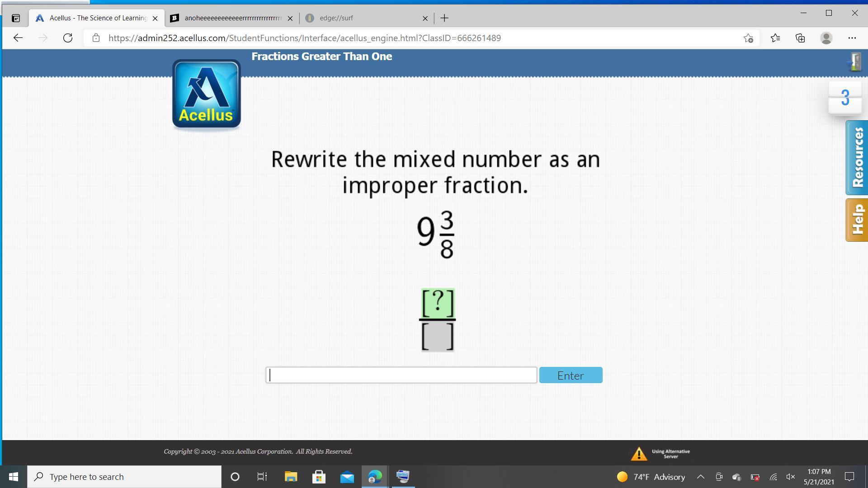The width and height of the screenshot is (868, 488).
Task: Go back to previous page
Action: click(18, 38)
